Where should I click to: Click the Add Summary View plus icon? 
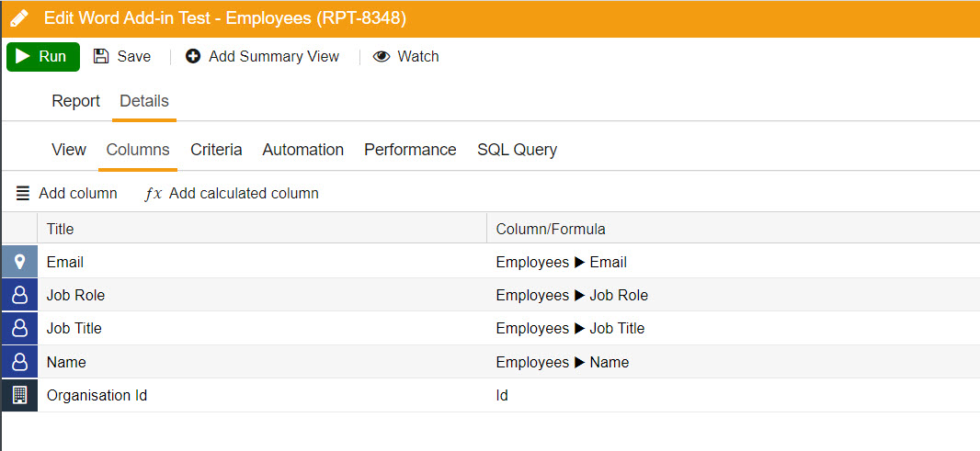pyautogui.click(x=193, y=56)
